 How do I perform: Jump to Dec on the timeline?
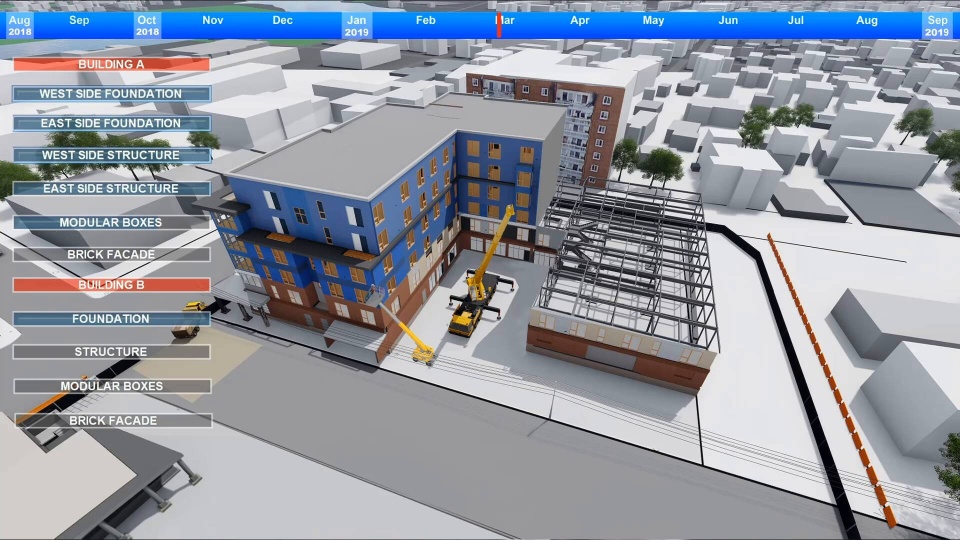pos(282,20)
